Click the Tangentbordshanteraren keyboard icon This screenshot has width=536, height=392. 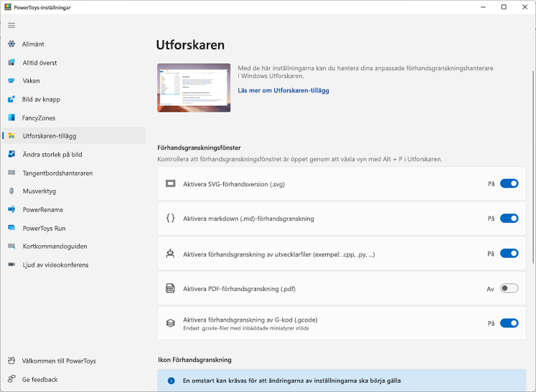(11, 173)
